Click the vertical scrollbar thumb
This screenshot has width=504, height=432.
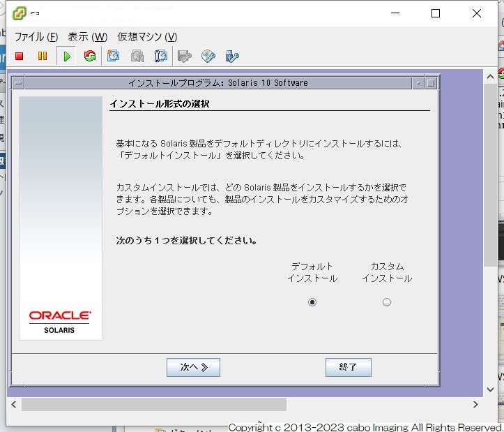click(490, 174)
